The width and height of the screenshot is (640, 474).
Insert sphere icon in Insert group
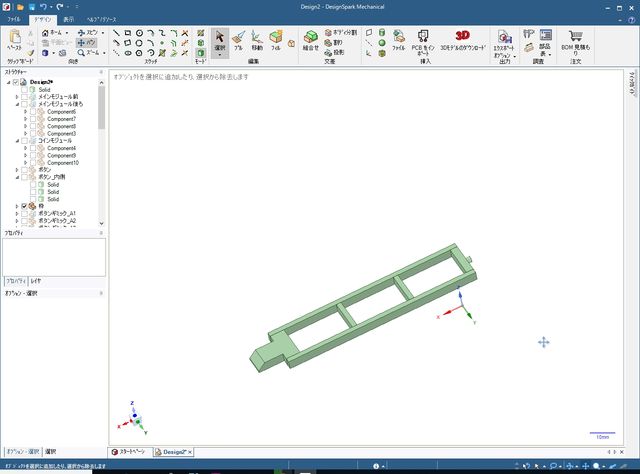[x=382, y=43]
